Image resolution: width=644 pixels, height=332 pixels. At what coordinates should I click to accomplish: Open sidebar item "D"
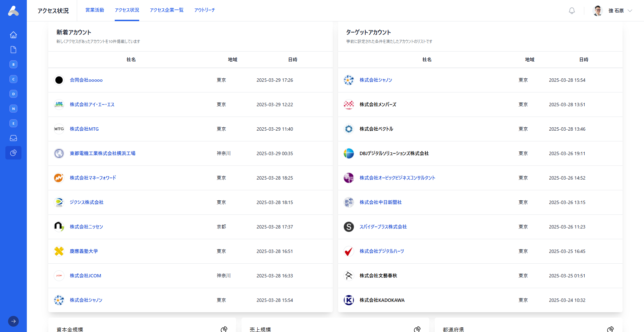pyautogui.click(x=13, y=94)
